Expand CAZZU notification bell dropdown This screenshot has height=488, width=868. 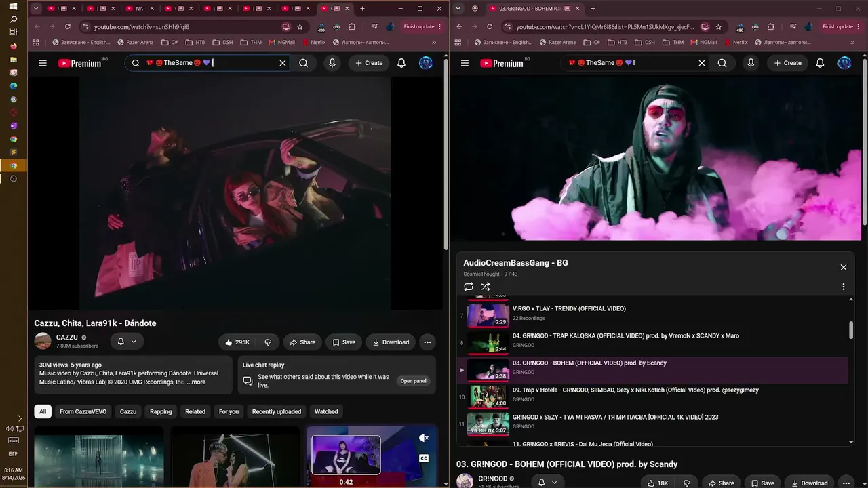tap(127, 342)
